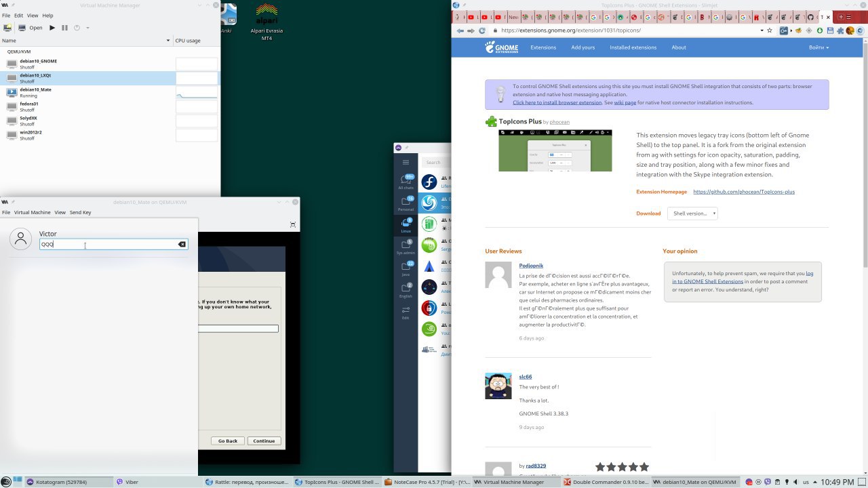Open the English chat folder in Kotatogram
Image resolution: width=868 pixels, height=488 pixels.
pyautogui.click(x=406, y=290)
